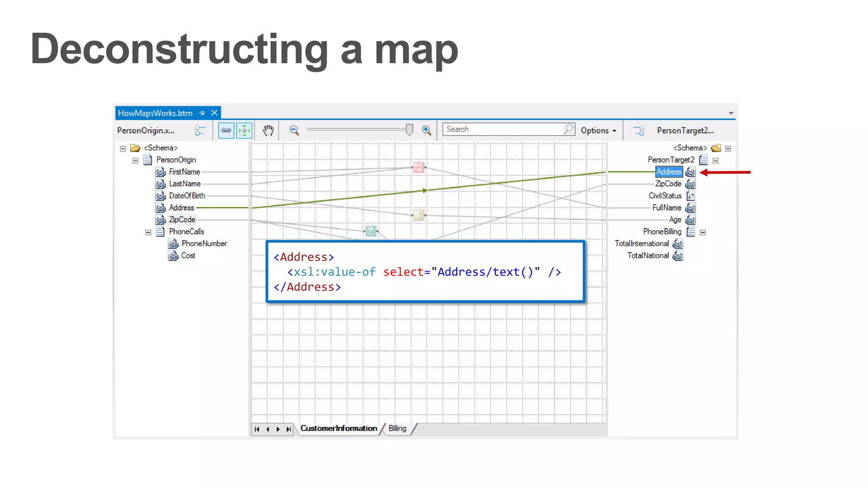Collapse the PhoneBilling destination node

tap(703, 232)
